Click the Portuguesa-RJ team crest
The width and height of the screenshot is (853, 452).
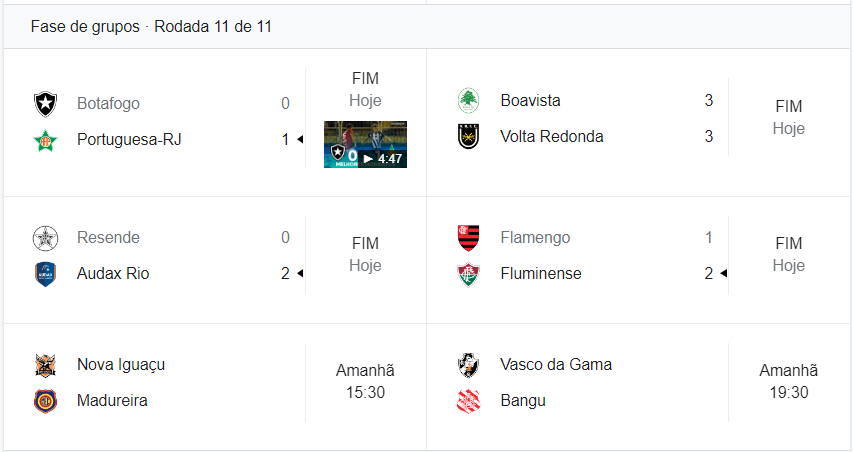[45, 139]
